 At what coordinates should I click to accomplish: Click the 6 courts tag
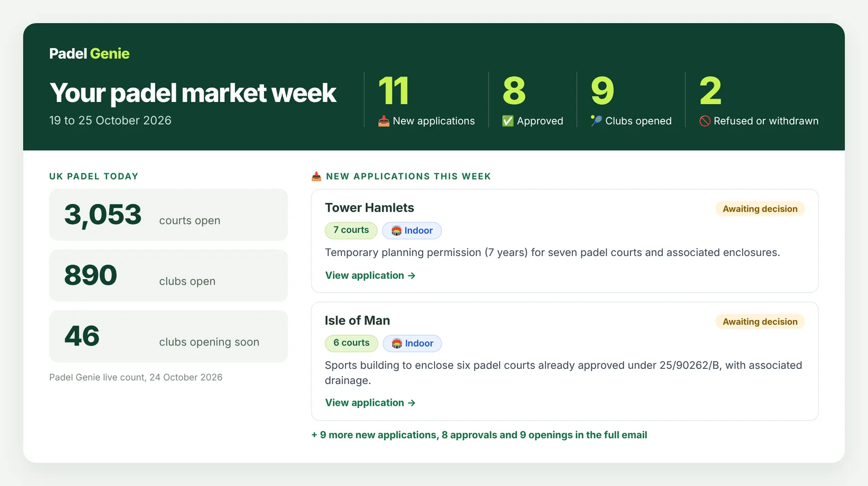coord(352,343)
